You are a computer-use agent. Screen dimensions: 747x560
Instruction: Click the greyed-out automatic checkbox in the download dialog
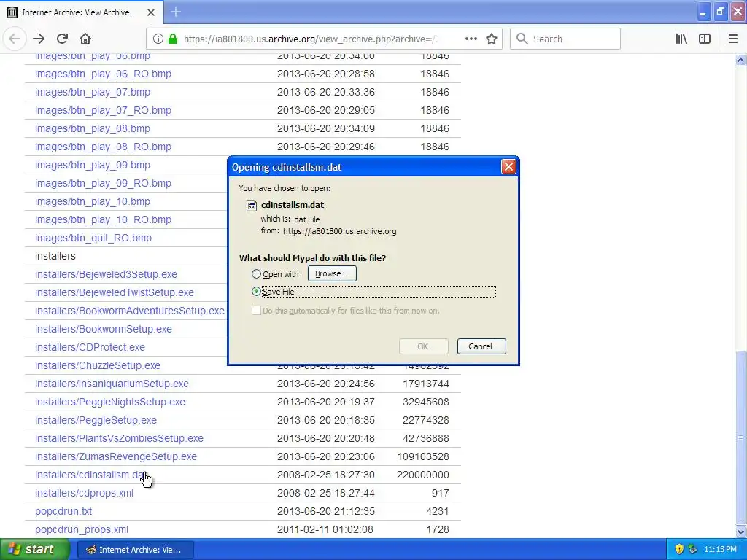[256, 311]
